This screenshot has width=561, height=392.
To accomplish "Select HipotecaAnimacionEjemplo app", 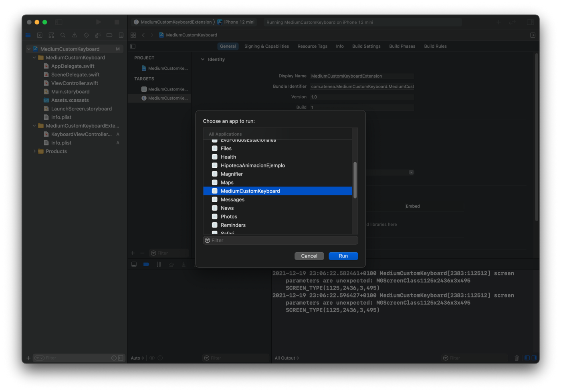I will (277, 165).
